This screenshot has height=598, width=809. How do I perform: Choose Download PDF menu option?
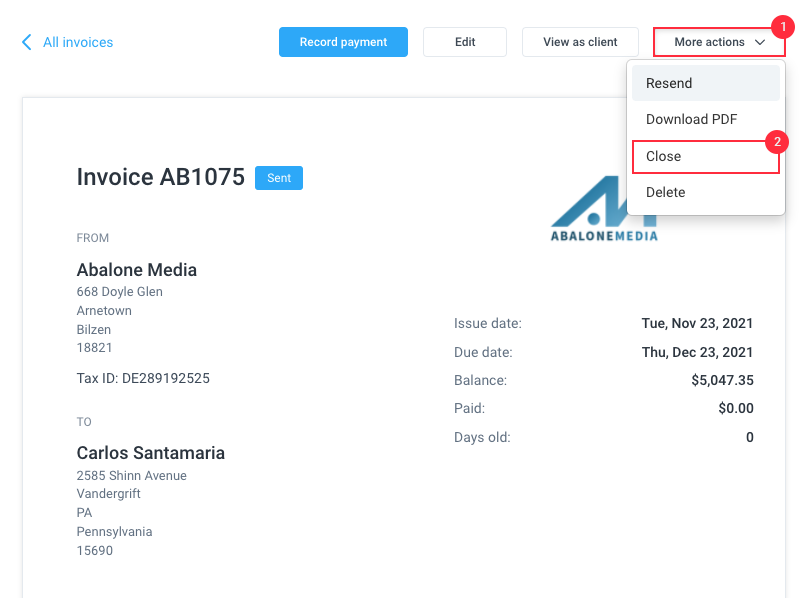(x=705, y=119)
